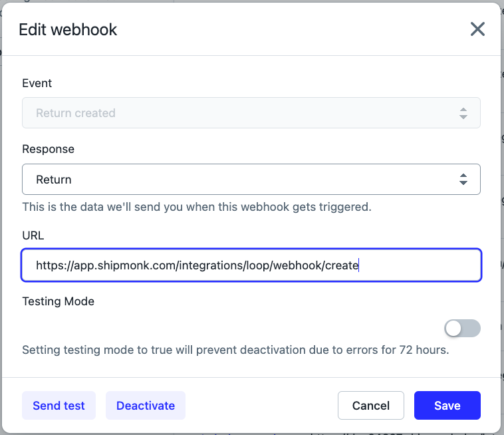Screen dimensions: 504x435
Task: Click the white knob of Testing Mode switch
Action: click(453, 329)
